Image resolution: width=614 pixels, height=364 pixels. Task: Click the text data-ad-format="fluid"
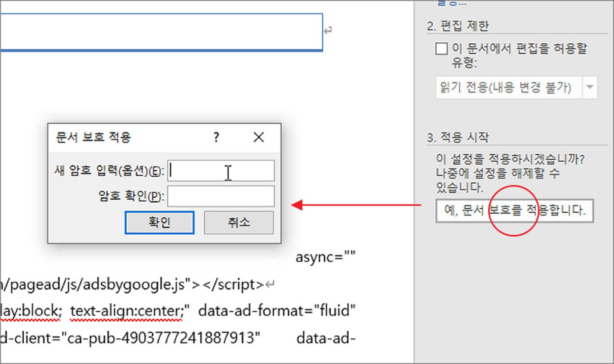tap(277, 310)
